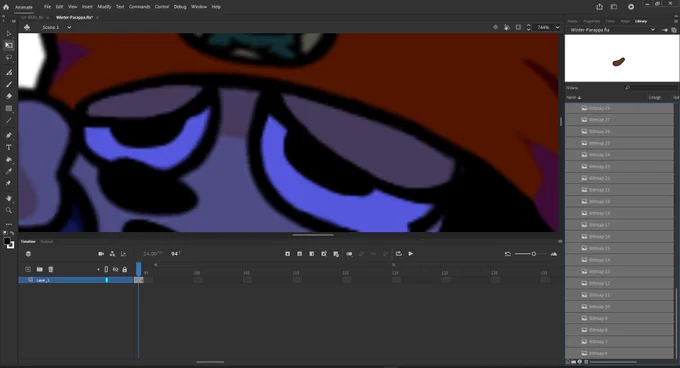
Task: Select the Lasso tool
Action: [x=9, y=57]
